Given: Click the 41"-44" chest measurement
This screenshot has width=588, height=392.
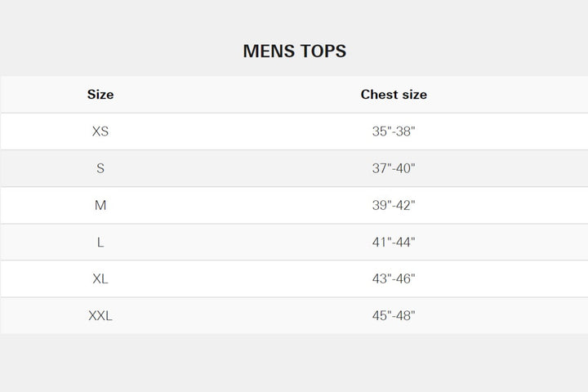Looking at the screenshot, I should [394, 242].
